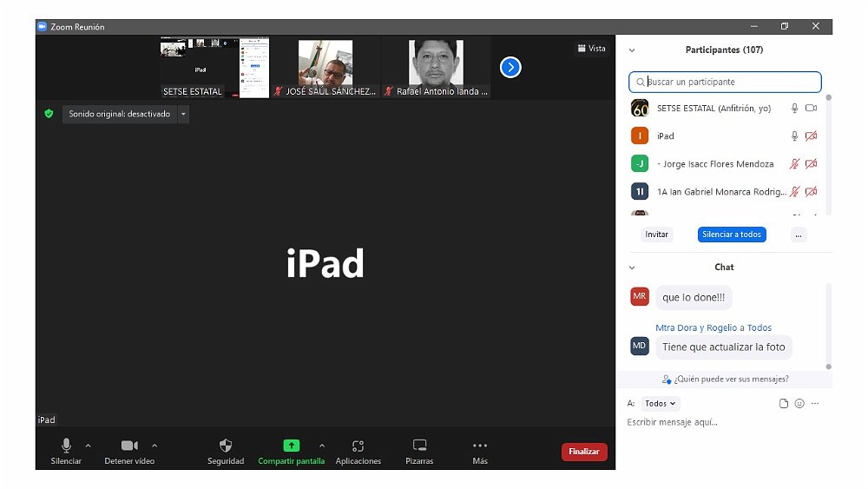This screenshot has width=868, height=489.
Task: Open the Aplicaciones apps icon
Action: (358, 446)
